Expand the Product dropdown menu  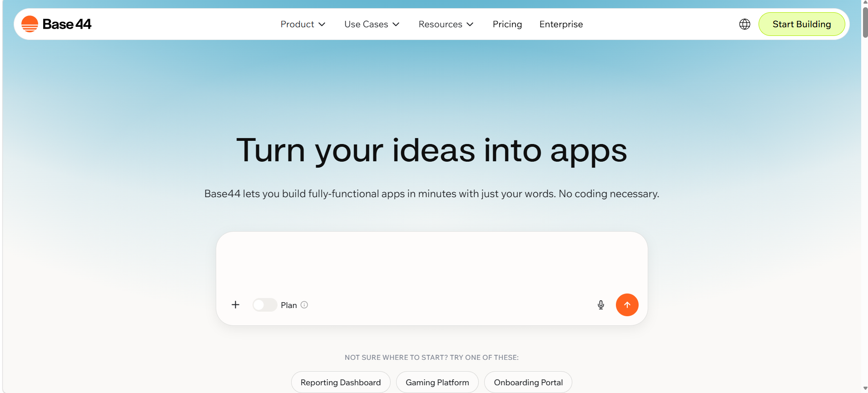[x=303, y=24]
